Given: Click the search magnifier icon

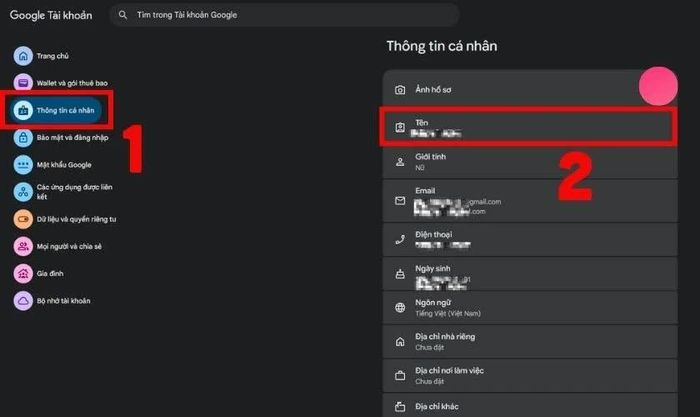Looking at the screenshot, I should [x=123, y=15].
